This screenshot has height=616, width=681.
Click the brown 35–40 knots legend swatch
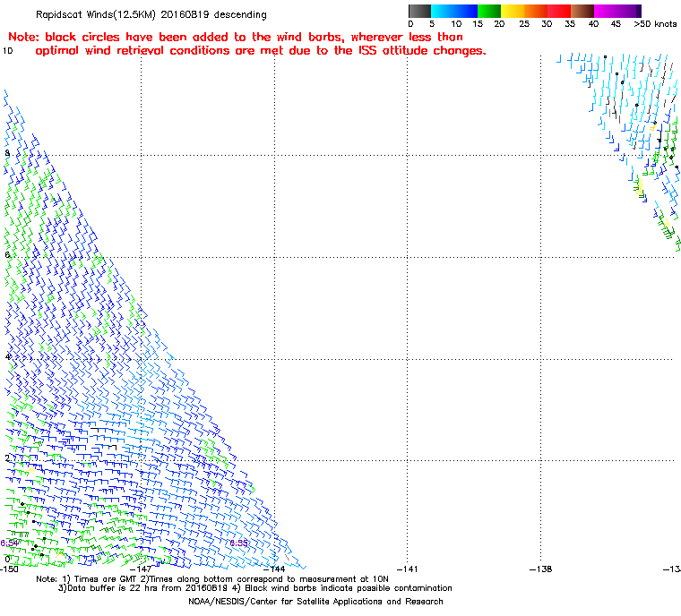[x=582, y=11]
